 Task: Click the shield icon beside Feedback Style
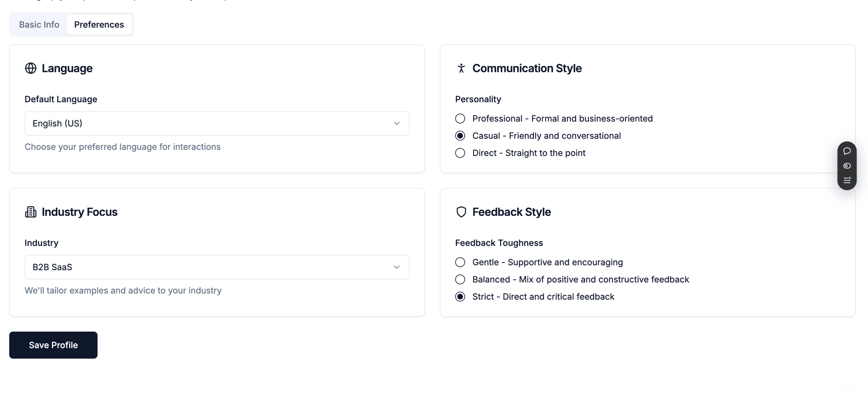coord(461,212)
